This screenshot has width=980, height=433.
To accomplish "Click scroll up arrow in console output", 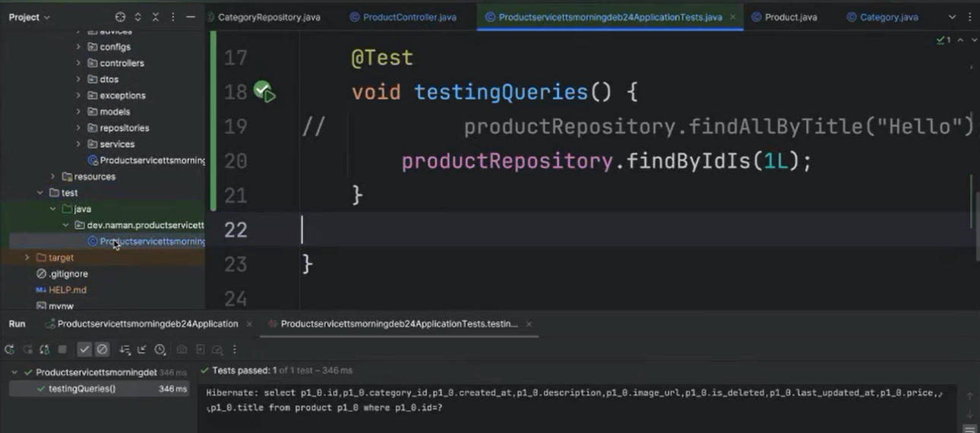I will pyautogui.click(x=969, y=396).
